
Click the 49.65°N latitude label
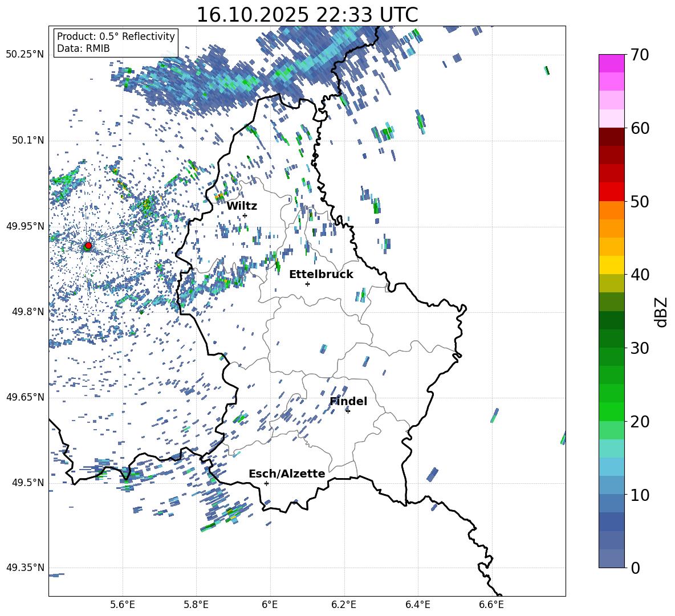(25, 397)
